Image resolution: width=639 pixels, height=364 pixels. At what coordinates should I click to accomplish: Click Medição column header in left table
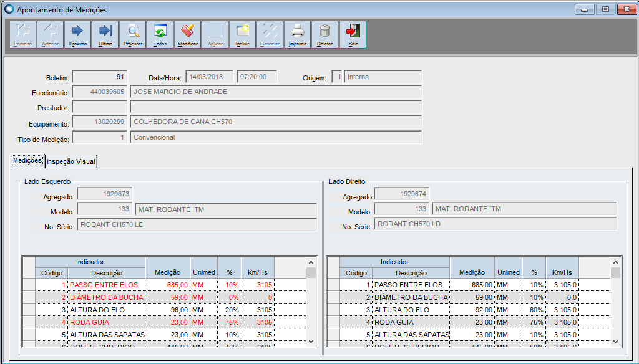point(167,268)
